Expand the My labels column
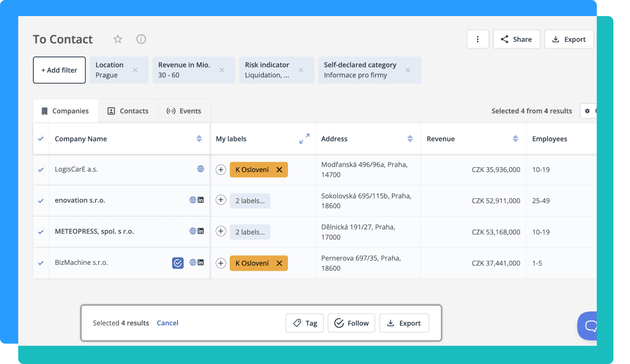 (x=305, y=139)
